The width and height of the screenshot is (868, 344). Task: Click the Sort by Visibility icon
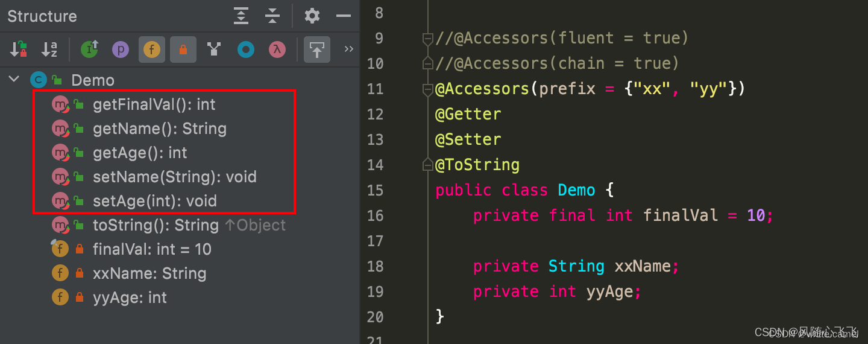coord(19,49)
